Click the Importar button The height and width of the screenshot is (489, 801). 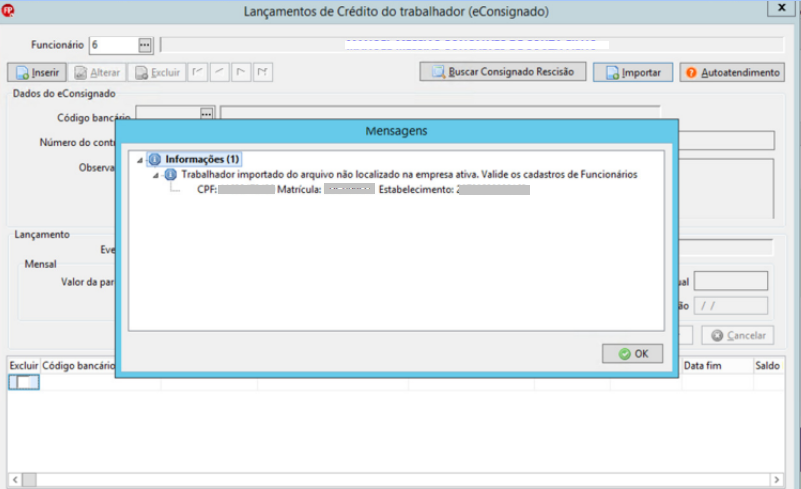633,73
